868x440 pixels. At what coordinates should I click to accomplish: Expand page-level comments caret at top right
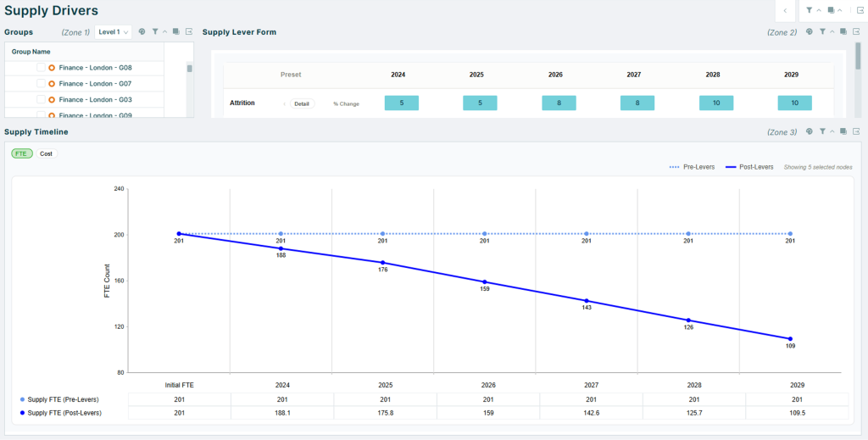pos(840,10)
